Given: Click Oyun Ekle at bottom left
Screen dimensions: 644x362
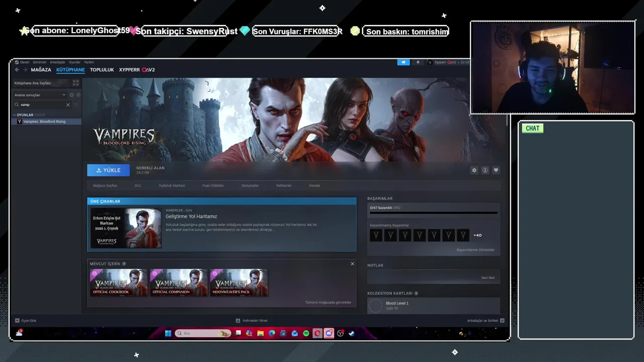Looking at the screenshot, I should (26, 320).
